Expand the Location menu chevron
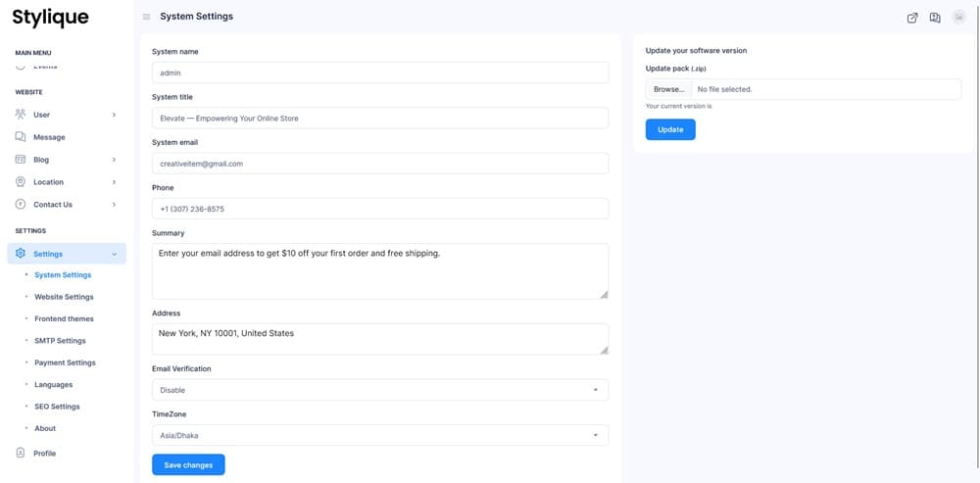This screenshot has height=483, width=980. coord(114,182)
